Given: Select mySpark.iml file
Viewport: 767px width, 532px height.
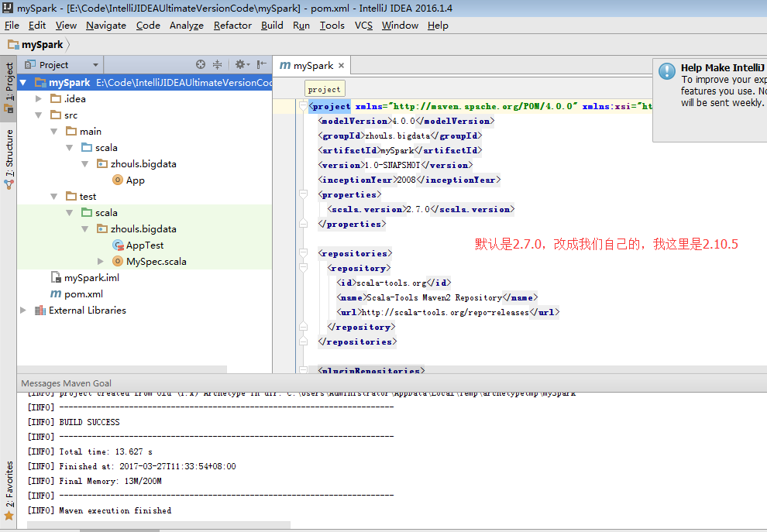Looking at the screenshot, I should [91, 278].
